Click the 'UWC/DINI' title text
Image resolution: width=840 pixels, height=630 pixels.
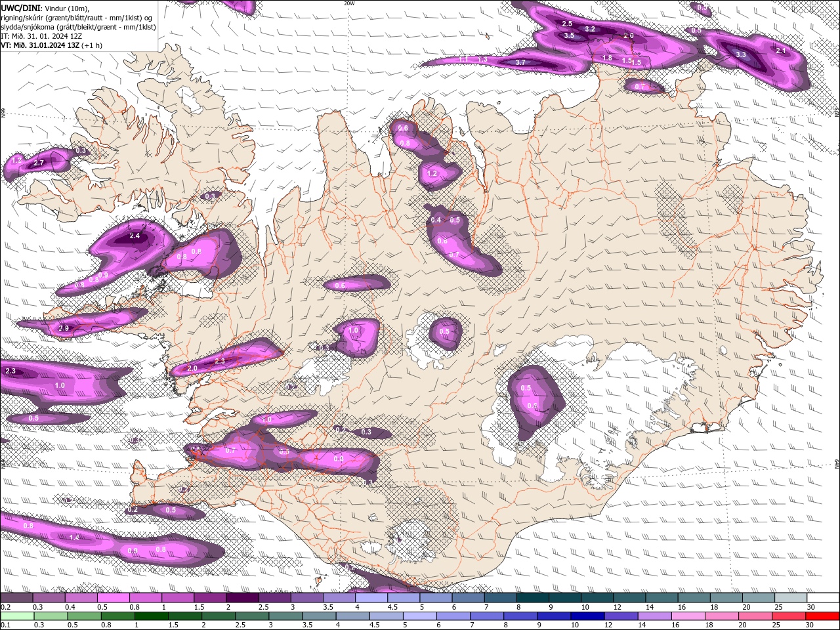[20, 8]
